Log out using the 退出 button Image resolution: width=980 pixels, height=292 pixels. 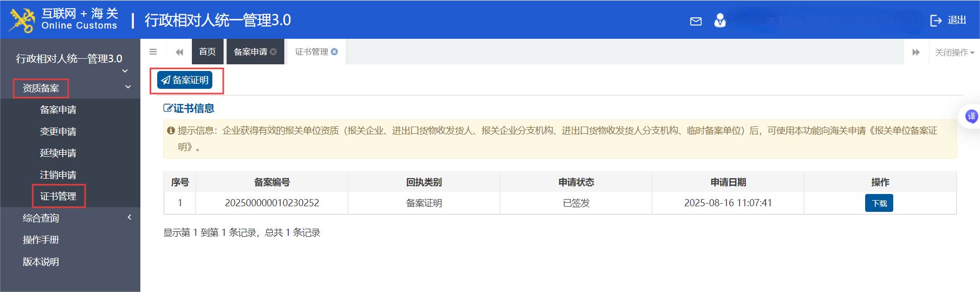point(948,20)
